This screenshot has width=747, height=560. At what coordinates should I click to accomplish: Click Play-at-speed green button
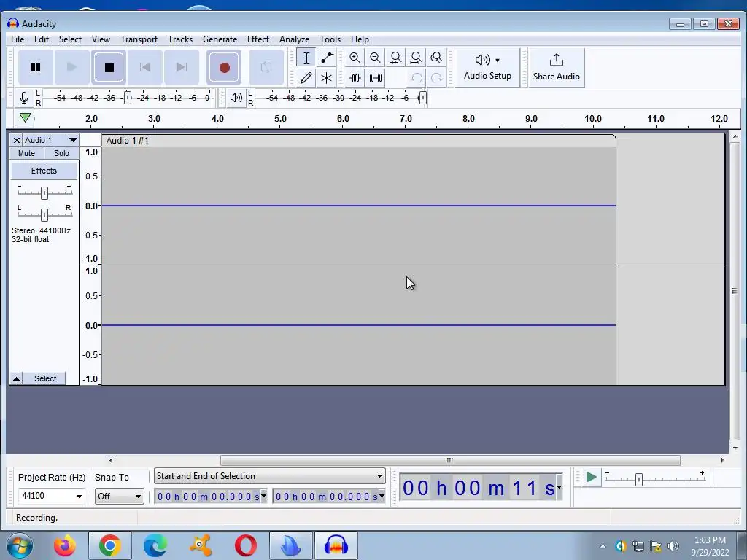click(591, 477)
